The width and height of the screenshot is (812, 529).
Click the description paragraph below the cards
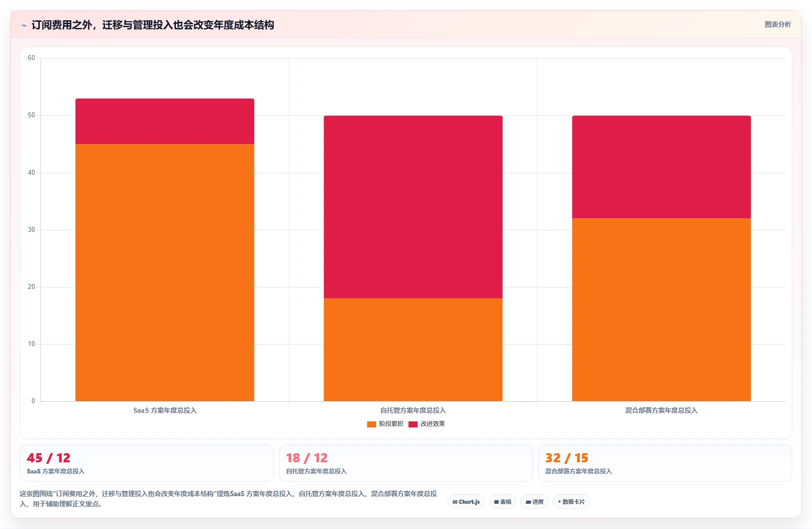pos(229,499)
